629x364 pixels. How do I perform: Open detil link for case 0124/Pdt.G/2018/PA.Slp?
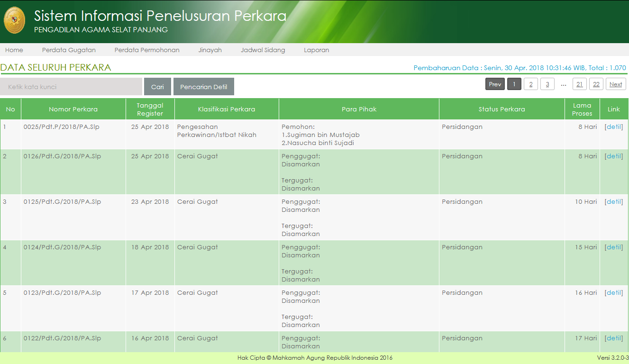pyautogui.click(x=614, y=247)
